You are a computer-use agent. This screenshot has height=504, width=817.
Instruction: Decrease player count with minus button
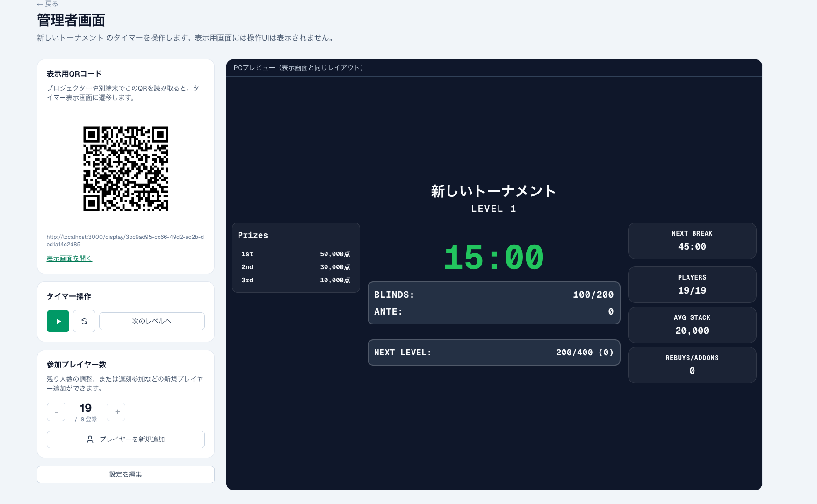pyautogui.click(x=56, y=412)
